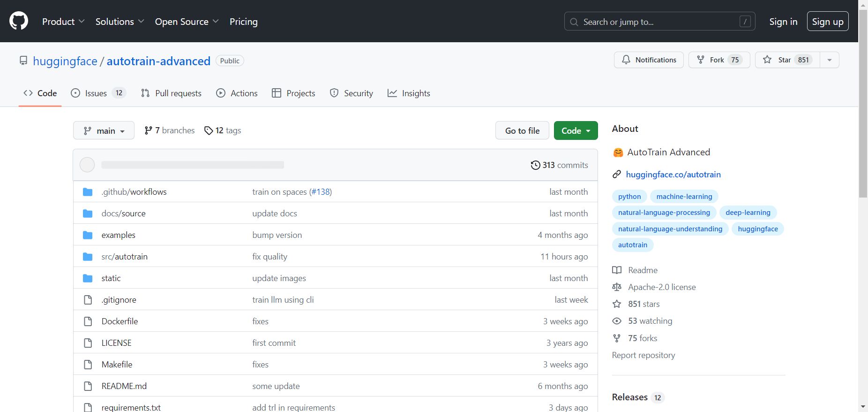Open the 313 commits link
Image resolution: width=868 pixels, height=412 pixels.
[559, 165]
